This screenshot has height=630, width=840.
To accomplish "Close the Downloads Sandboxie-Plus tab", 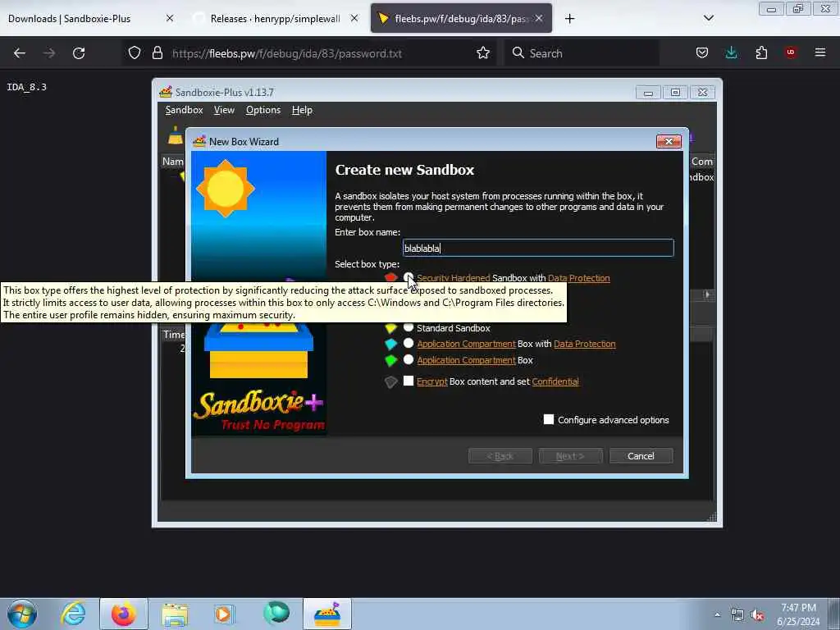I will point(169,18).
